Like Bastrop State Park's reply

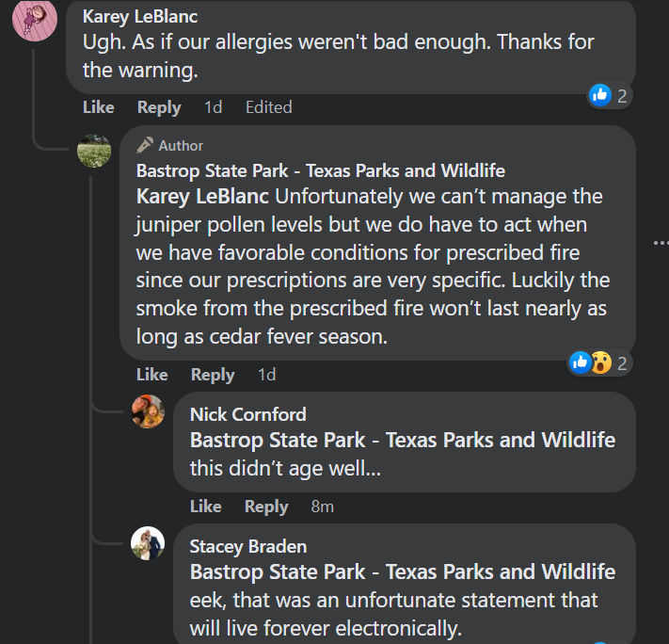[151, 375]
